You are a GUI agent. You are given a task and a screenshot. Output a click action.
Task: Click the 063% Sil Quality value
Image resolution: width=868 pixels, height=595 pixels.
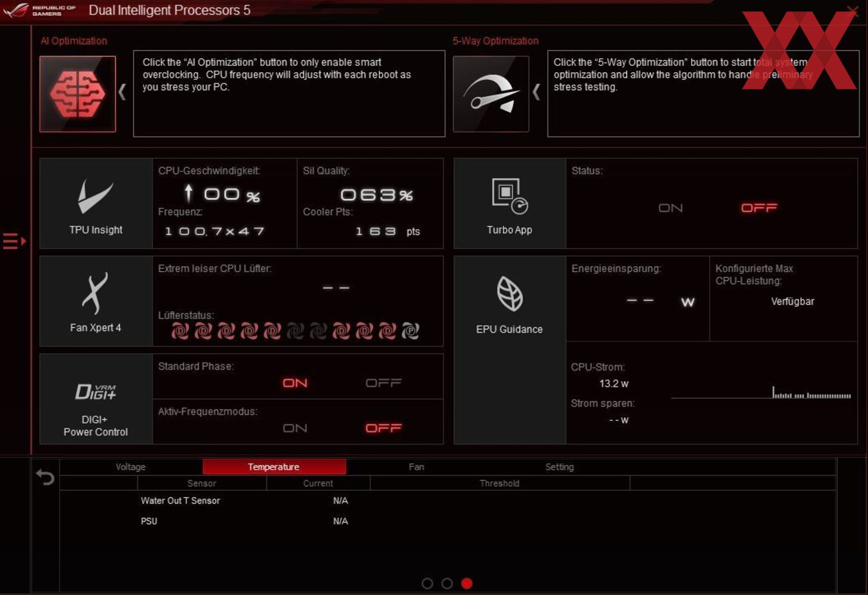pos(377,195)
